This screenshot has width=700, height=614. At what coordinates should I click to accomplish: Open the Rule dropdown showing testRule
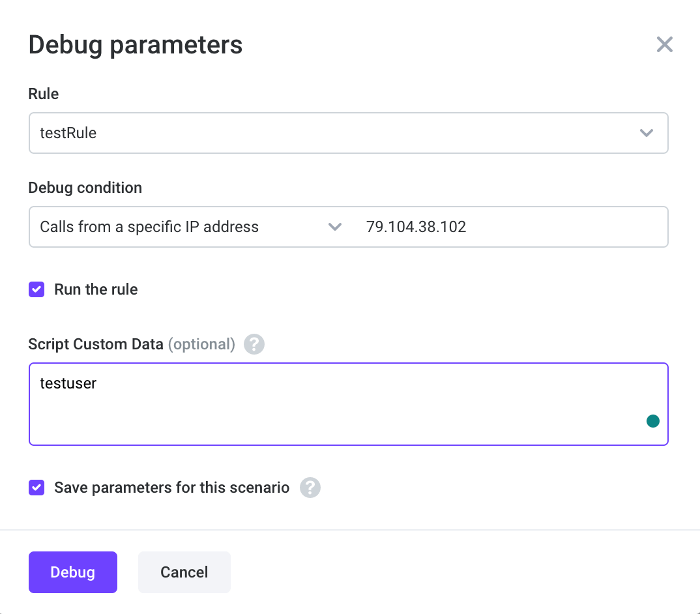[349, 133]
